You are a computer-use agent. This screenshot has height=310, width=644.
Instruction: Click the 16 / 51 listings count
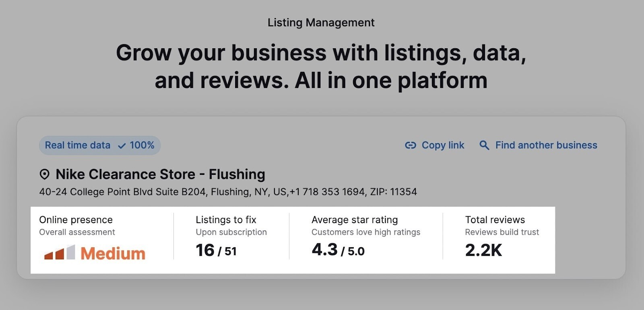216,250
